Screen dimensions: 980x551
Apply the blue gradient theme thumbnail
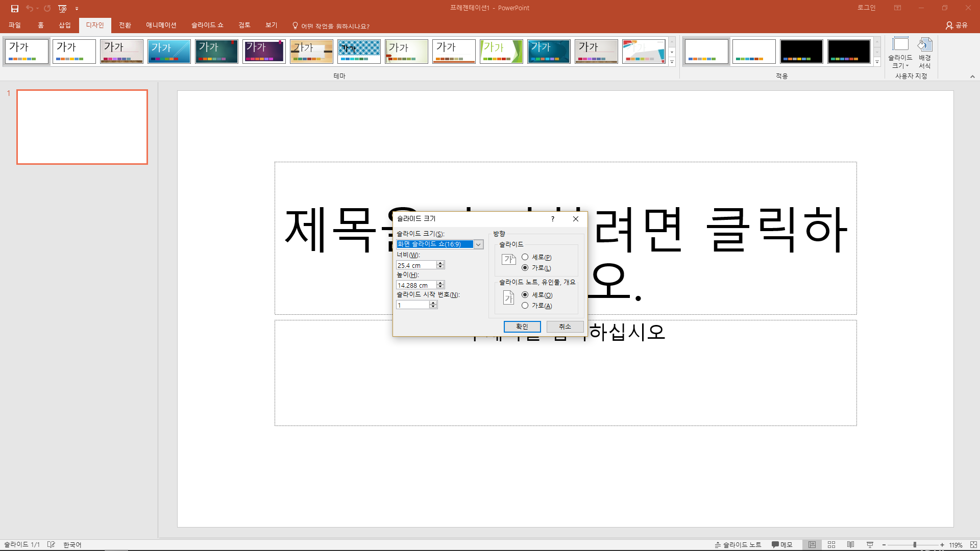point(169,51)
